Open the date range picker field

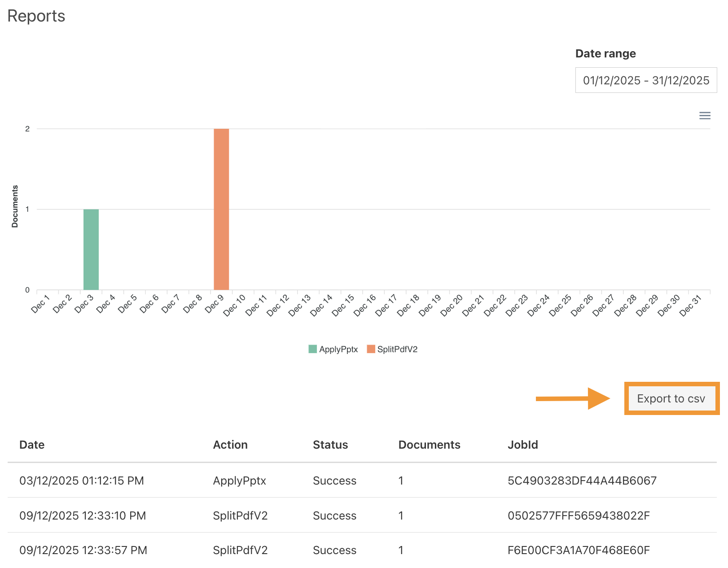(x=646, y=80)
